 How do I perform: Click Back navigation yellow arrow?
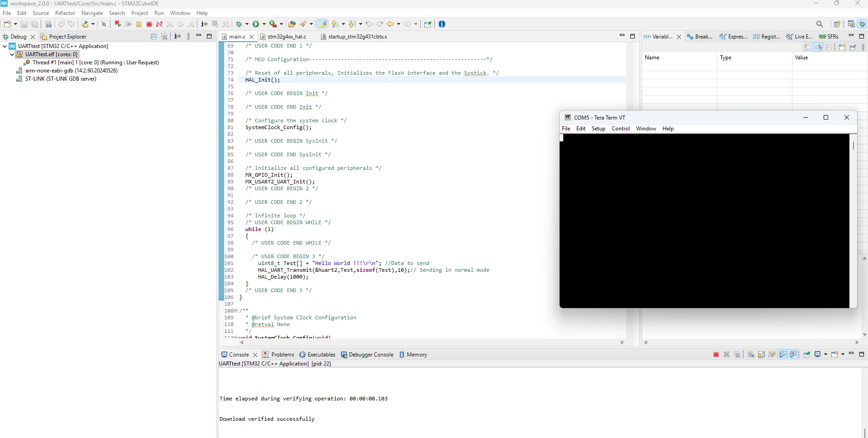(390, 24)
